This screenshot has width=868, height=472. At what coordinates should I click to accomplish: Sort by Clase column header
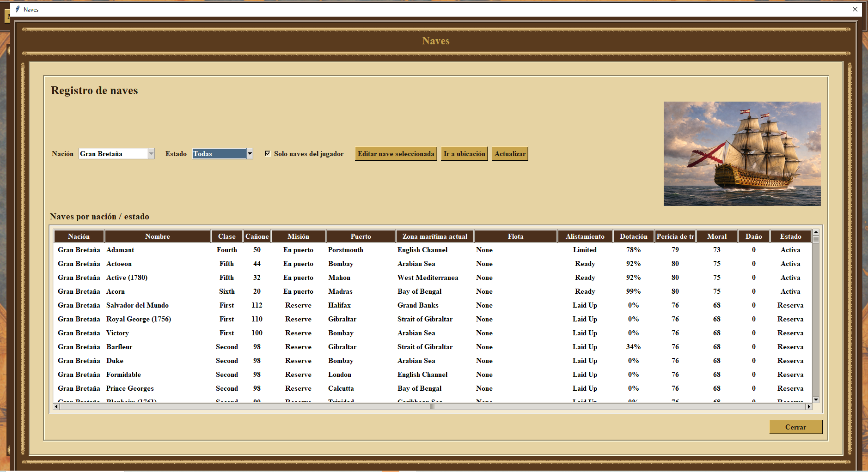pyautogui.click(x=227, y=236)
